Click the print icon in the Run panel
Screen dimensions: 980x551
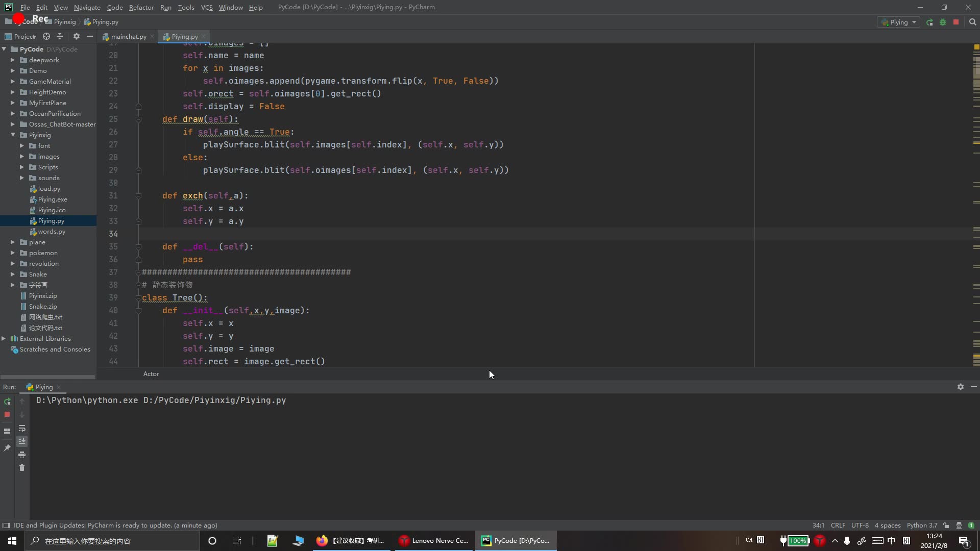tap(22, 455)
